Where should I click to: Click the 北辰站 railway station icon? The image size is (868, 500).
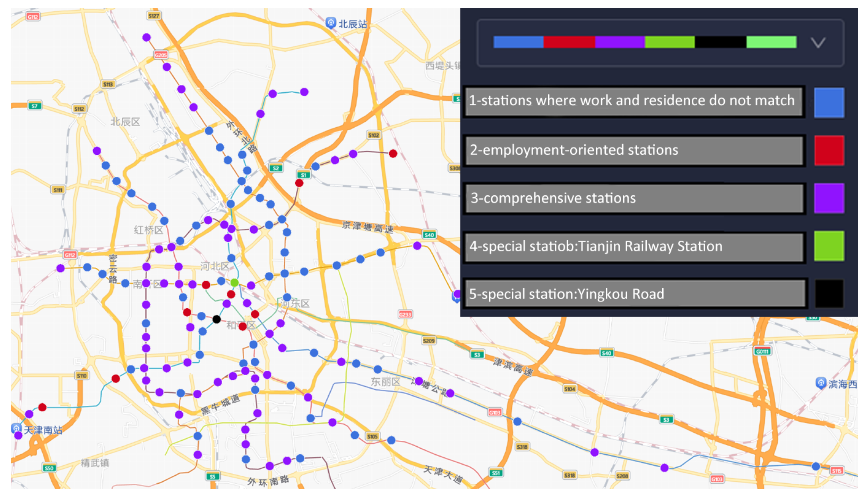click(330, 23)
